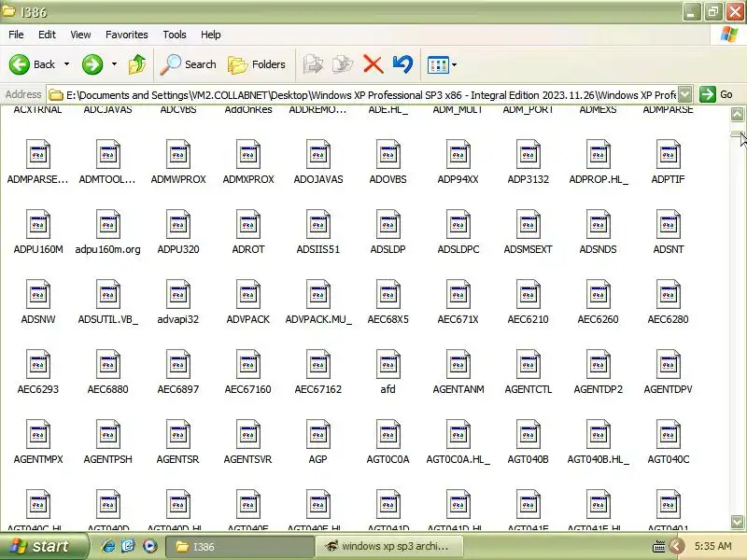Click the Move To toolbar icon
This screenshot has height=560, width=747.
pos(313,64)
